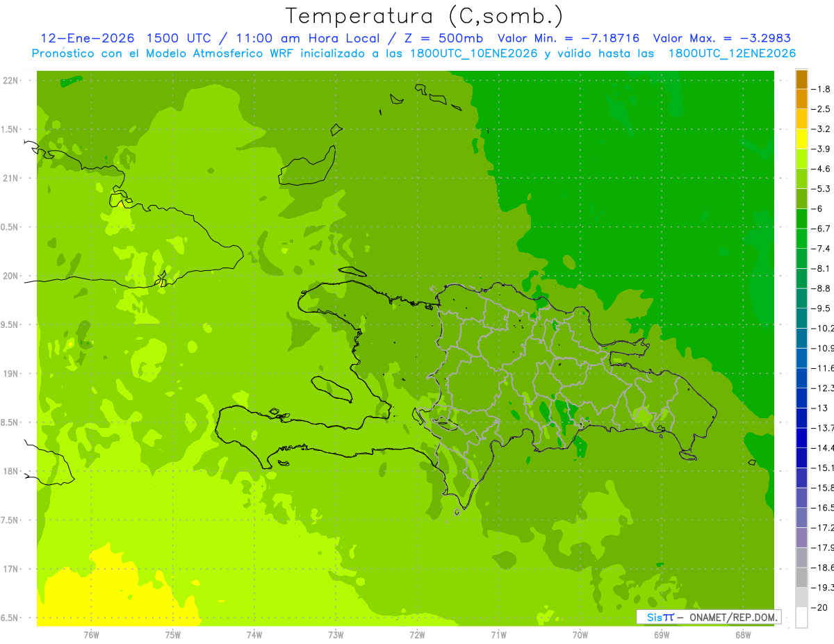Click the lime swatch between -3.9 and -4.6
This screenshot has height=644, width=834.
click(801, 159)
